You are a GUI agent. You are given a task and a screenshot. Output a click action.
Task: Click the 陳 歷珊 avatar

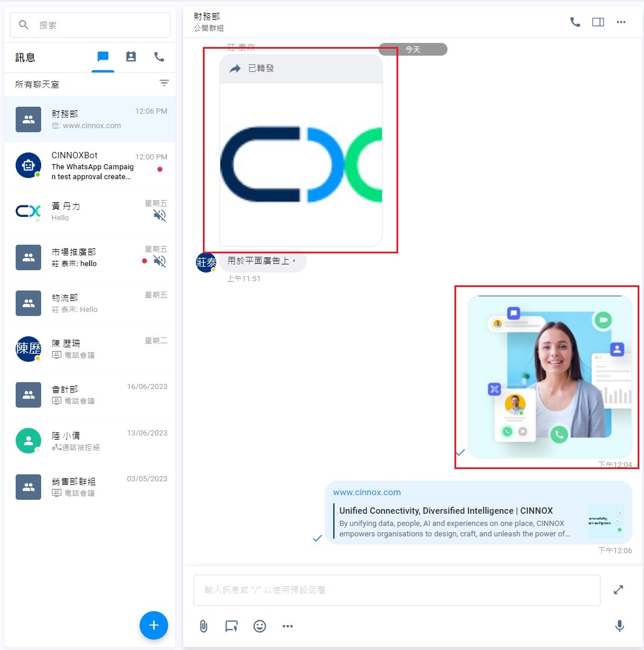point(28,349)
